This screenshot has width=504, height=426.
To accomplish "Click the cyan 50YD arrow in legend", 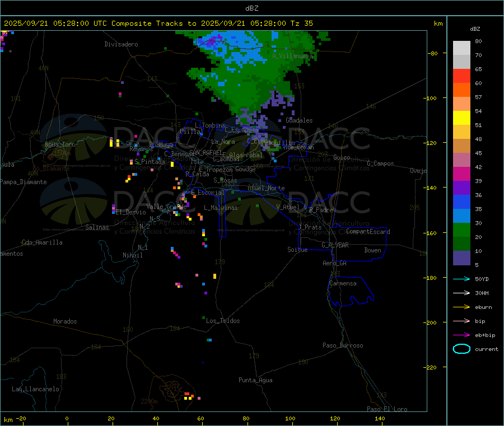I will (x=461, y=279).
